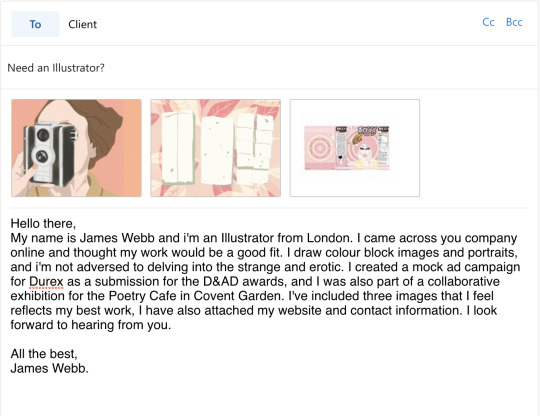Place cursor at 'All the best,' closing line

44,354
